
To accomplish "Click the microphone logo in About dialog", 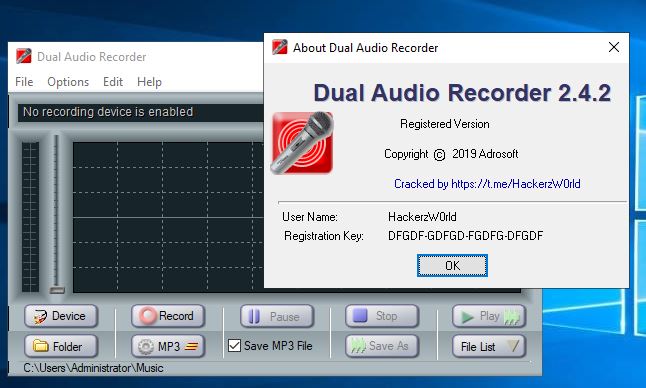I will [x=302, y=143].
